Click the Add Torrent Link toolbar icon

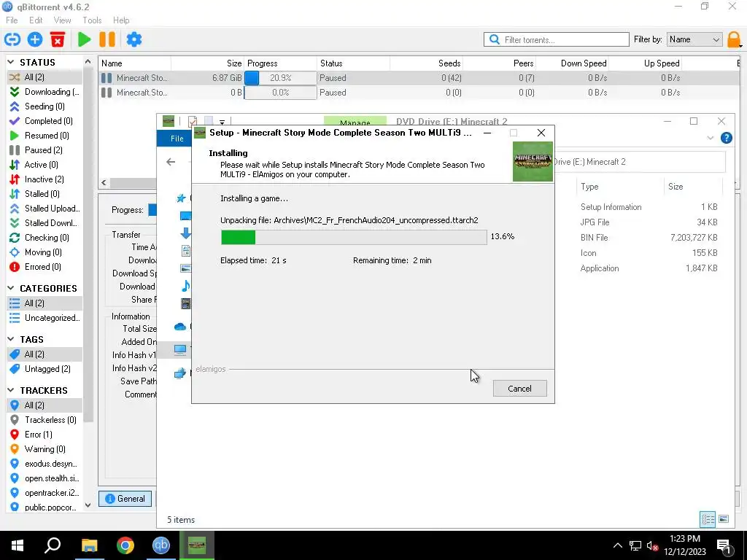click(x=12, y=39)
